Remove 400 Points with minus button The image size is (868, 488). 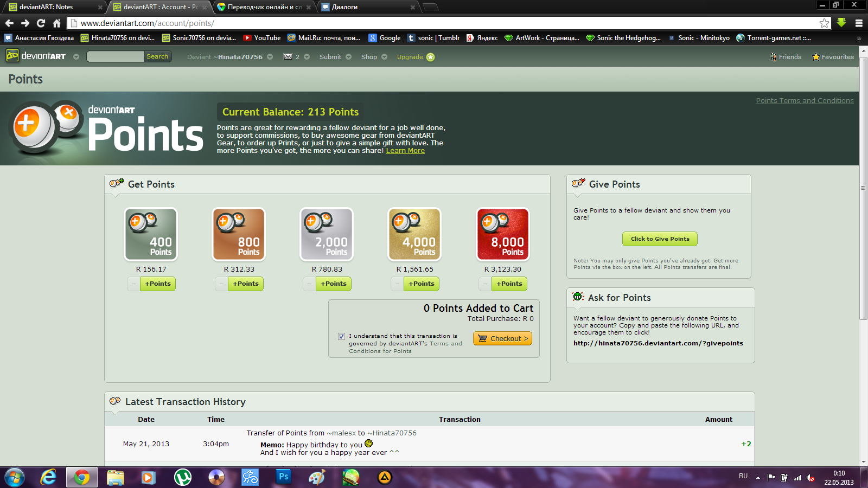tap(133, 284)
